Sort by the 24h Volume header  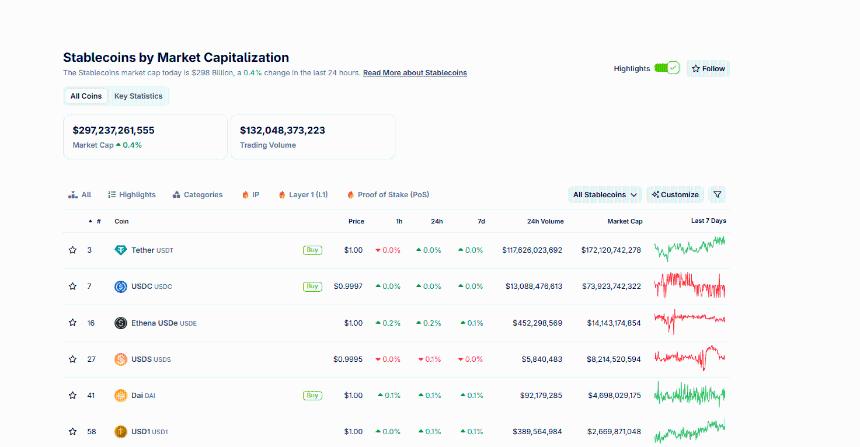pyautogui.click(x=545, y=222)
